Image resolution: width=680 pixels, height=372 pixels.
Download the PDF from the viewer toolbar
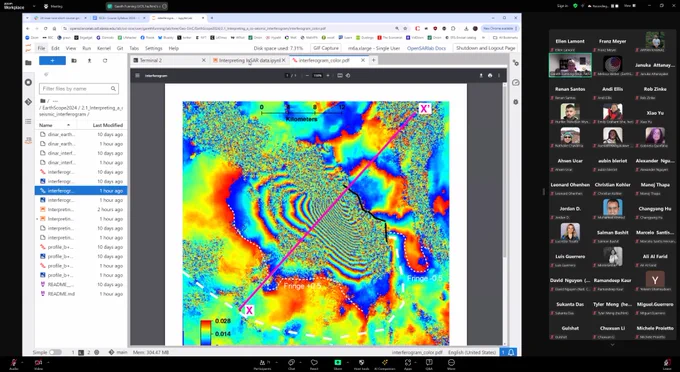coord(481,75)
